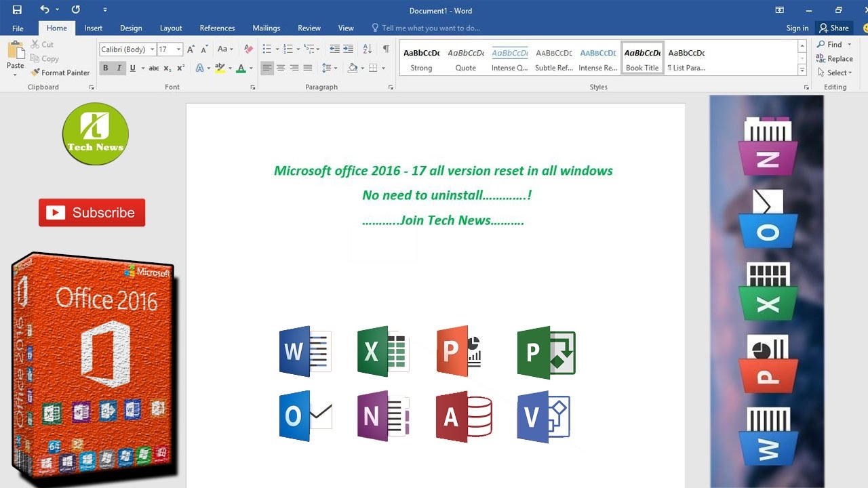Click the Tech News logo circle
Viewport: 868px width, 488px height.
(96, 134)
